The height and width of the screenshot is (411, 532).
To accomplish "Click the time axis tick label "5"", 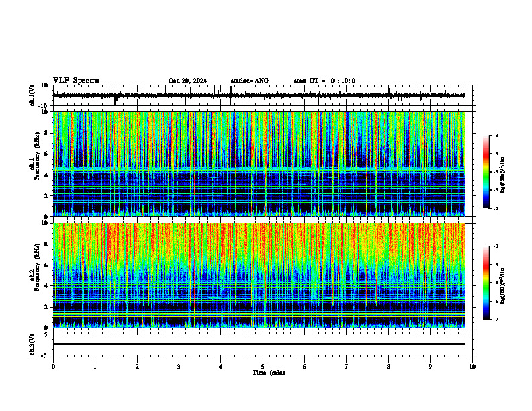I will coord(263,367).
